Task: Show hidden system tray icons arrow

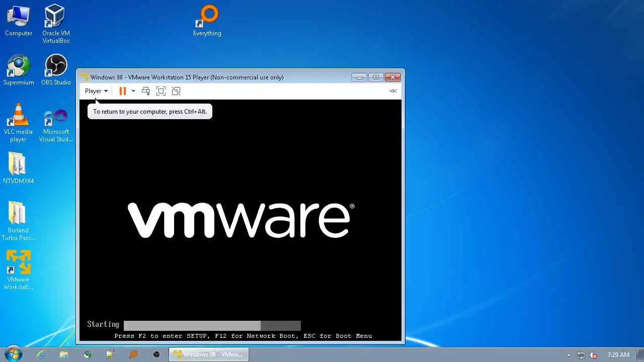Action: coord(569,355)
